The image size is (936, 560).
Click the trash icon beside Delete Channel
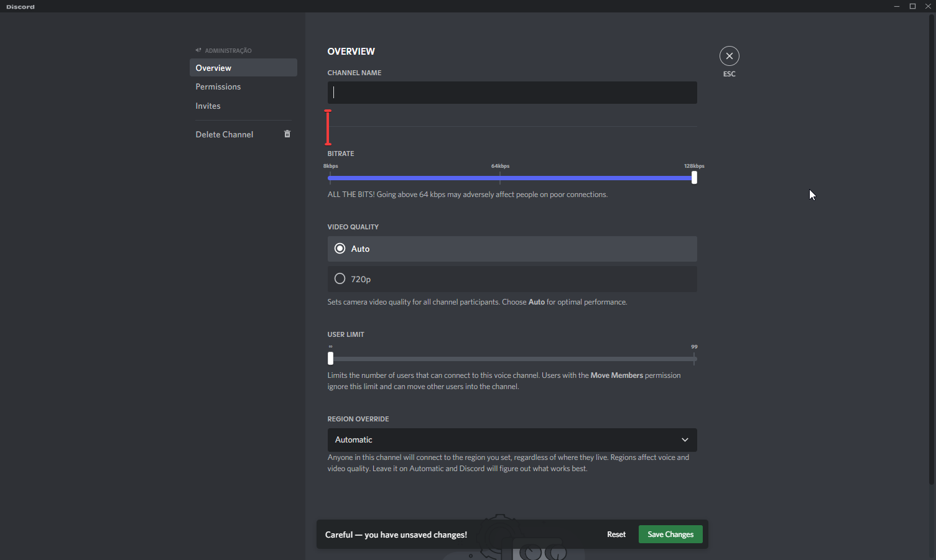point(287,134)
